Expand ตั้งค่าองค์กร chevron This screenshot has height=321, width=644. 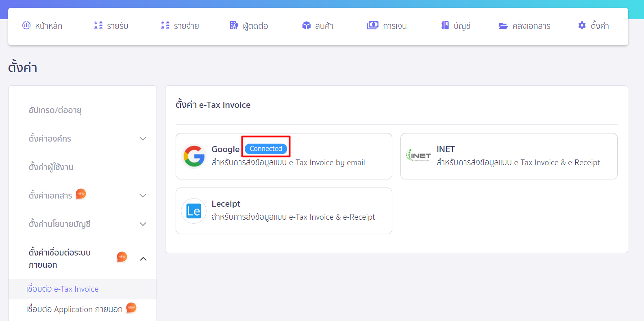pos(143,139)
